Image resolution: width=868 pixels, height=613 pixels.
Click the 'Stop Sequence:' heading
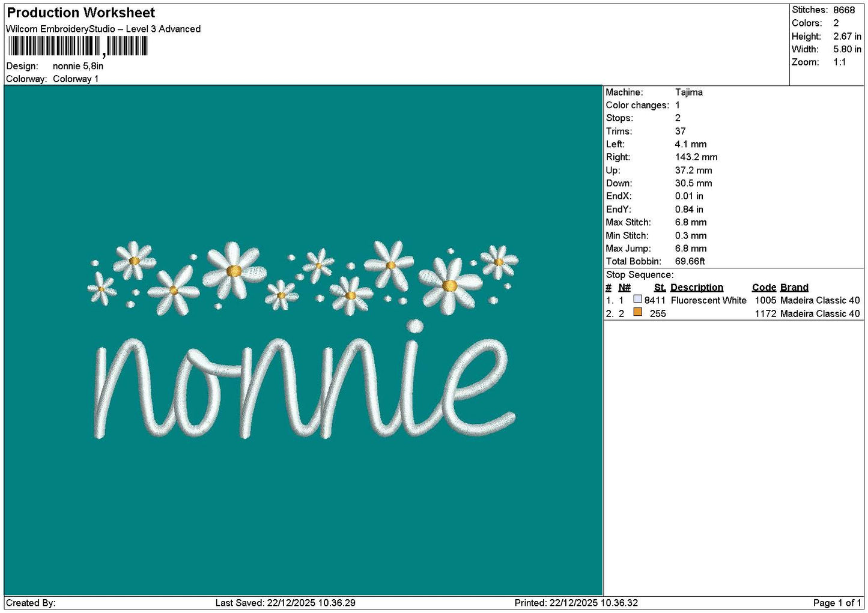coord(640,275)
